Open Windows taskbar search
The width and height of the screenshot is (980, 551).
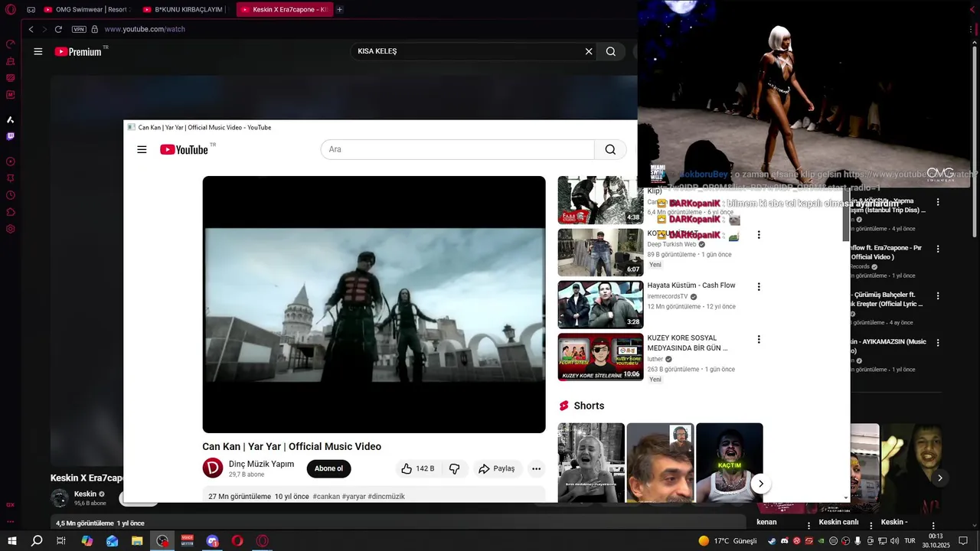pyautogui.click(x=37, y=541)
